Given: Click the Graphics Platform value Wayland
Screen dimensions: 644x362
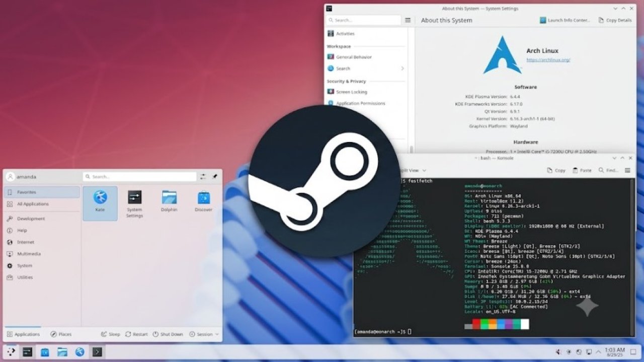Looking at the screenshot, I should (x=520, y=126).
